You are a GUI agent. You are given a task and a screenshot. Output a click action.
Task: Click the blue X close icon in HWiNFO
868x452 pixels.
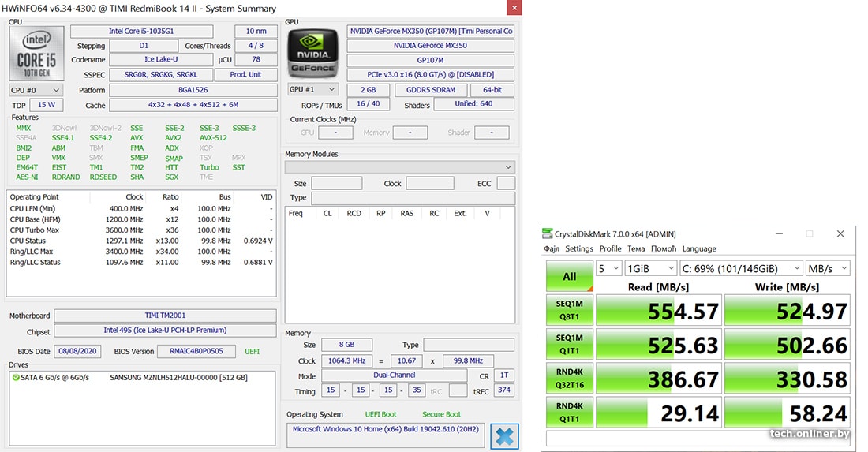point(505,436)
